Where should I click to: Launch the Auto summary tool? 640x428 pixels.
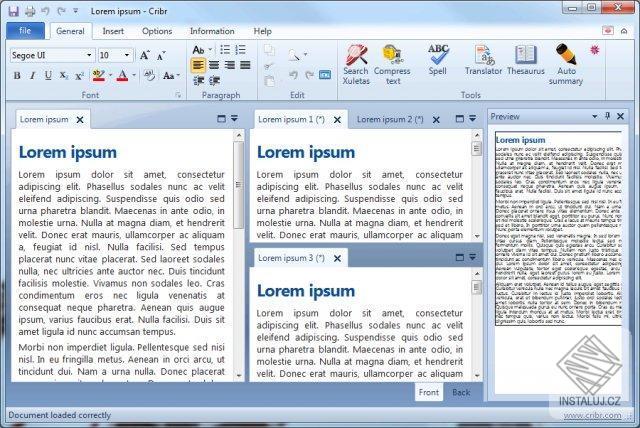click(566, 64)
